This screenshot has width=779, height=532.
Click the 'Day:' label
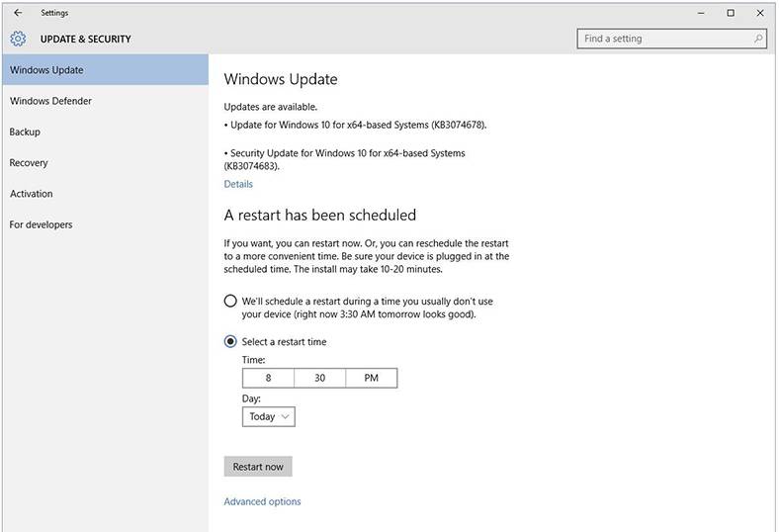[251, 399]
